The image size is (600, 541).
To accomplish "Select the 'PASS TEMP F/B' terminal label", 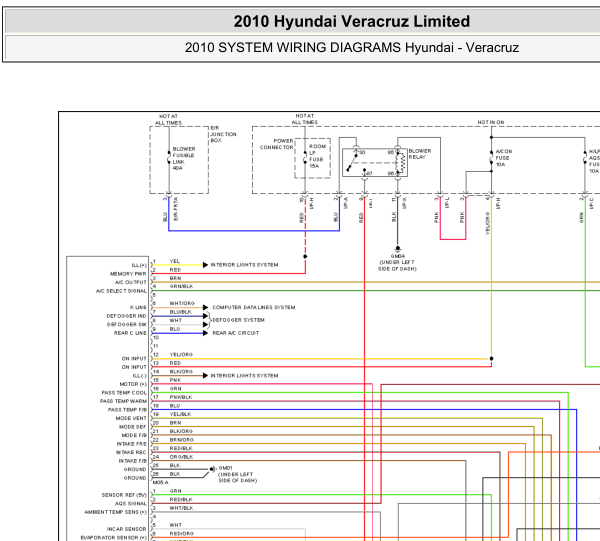I will (127, 410).
